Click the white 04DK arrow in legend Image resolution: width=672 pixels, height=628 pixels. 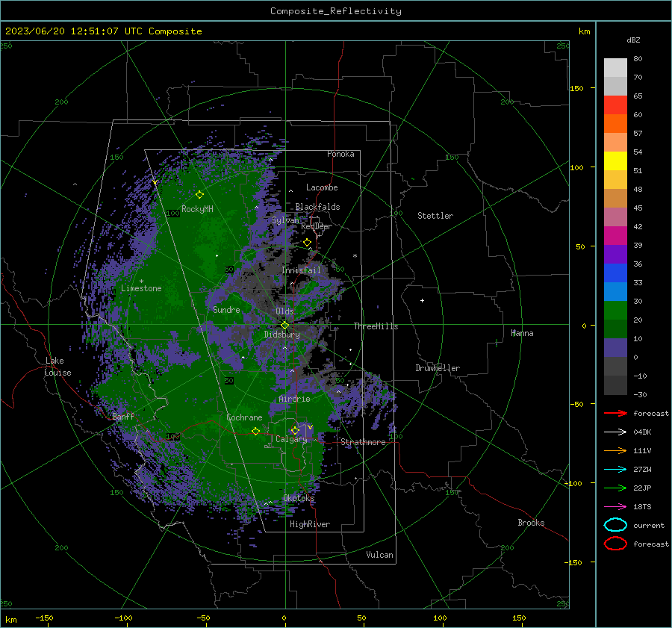615,432
